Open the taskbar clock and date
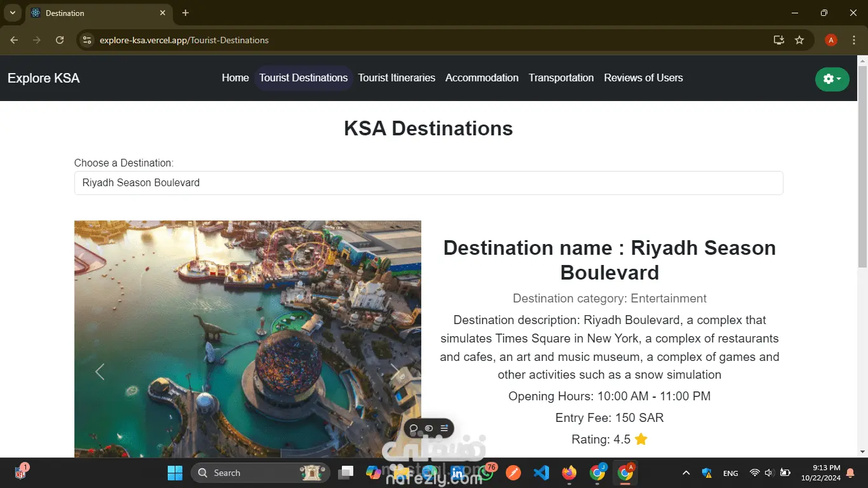The height and width of the screenshot is (488, 868). 820,473
